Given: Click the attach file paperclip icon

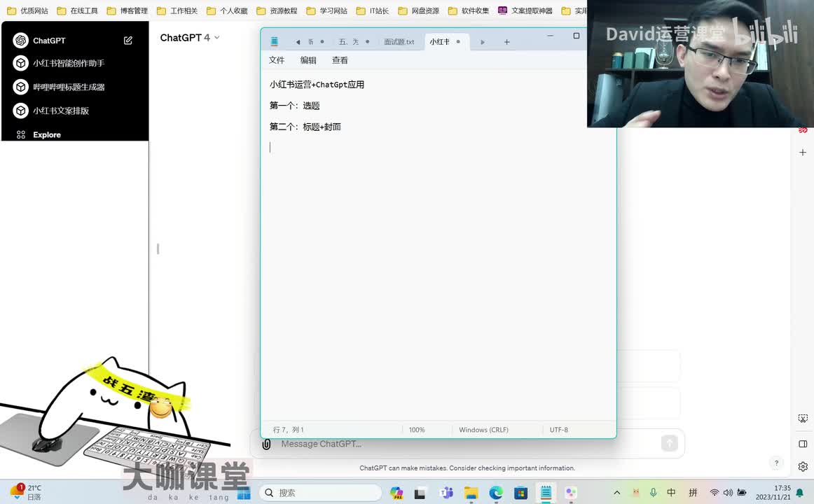Looking at the screenshot, I should (x=266, y=444).
